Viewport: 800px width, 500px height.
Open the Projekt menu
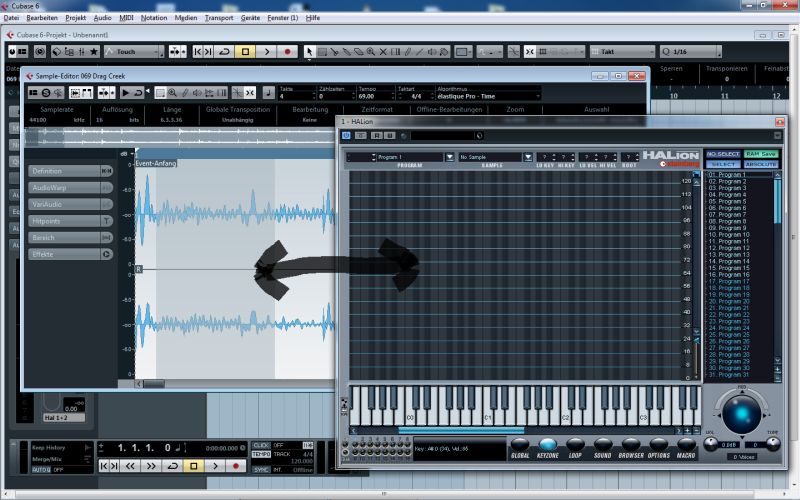76,18
